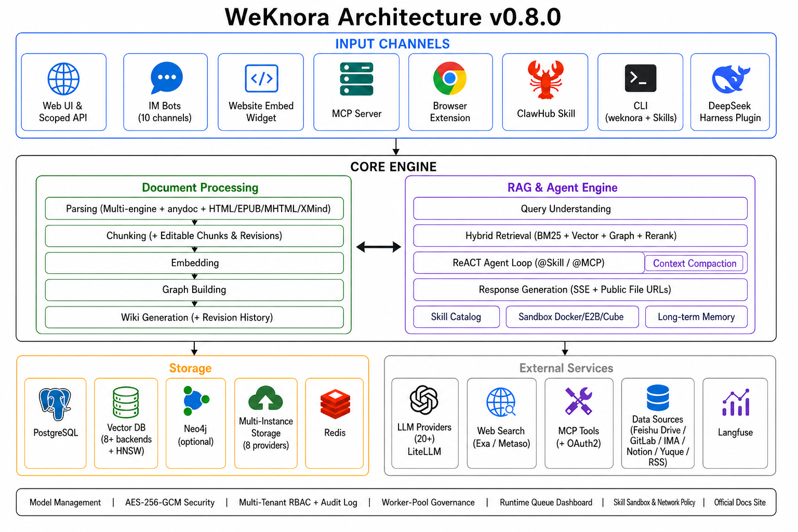
Task: Select the Long-term Memory box
Action: (x=696, y=317)
